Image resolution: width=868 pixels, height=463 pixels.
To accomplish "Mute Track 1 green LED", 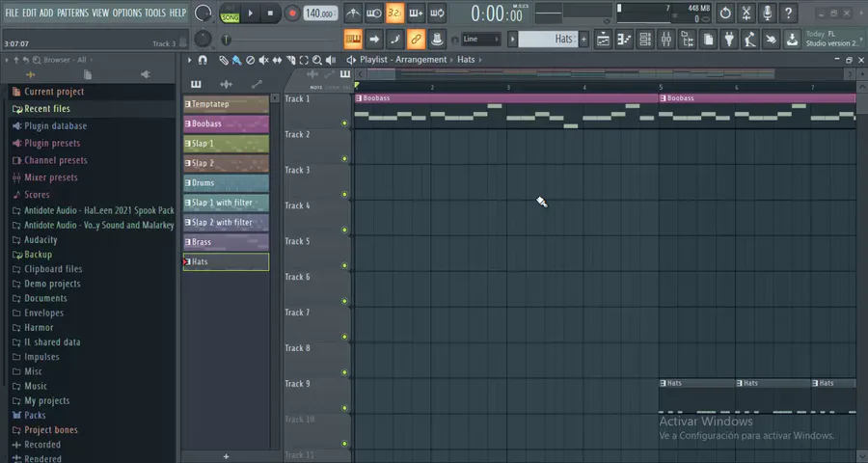I will pyautogui.click(x=345, y=123).
